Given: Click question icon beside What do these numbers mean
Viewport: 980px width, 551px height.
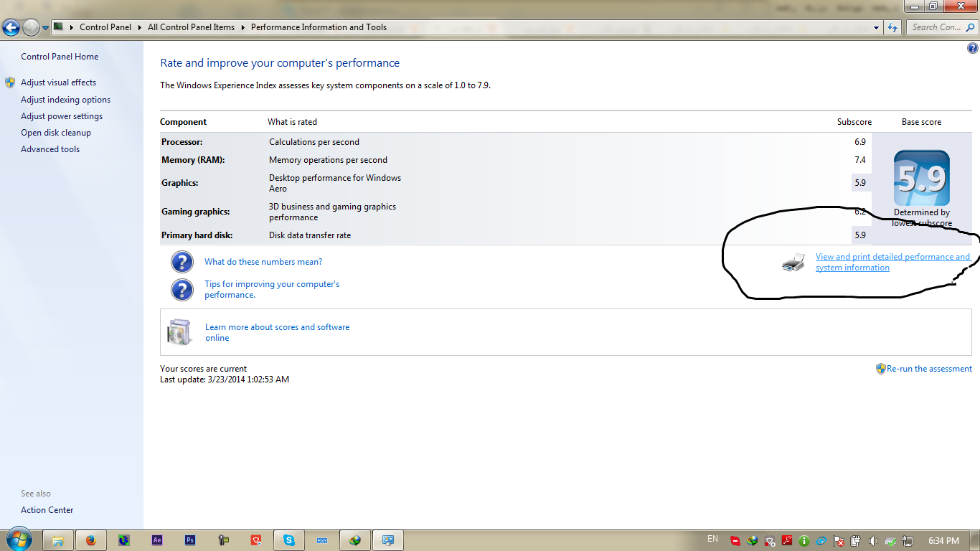Looking at the screenshot, I should 182,262.
